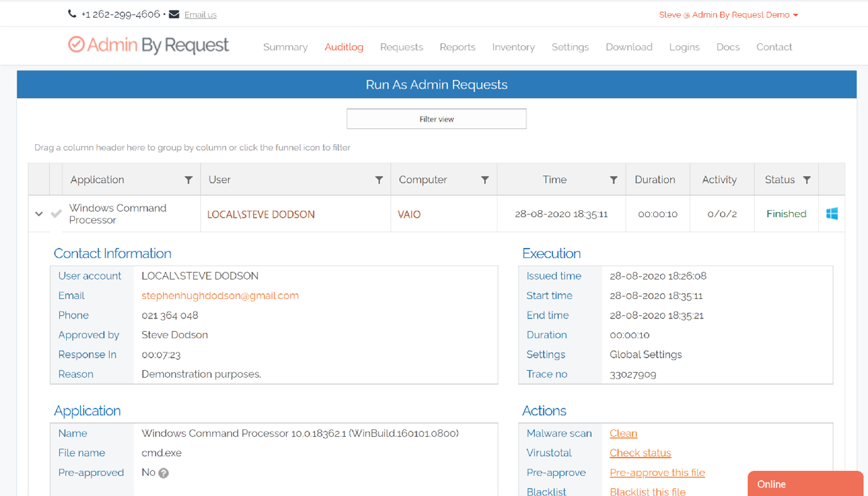Image resolution: width=868 pixels, height=496 pixels.
Task: Open the Summary menu
Action: (285, 47)
